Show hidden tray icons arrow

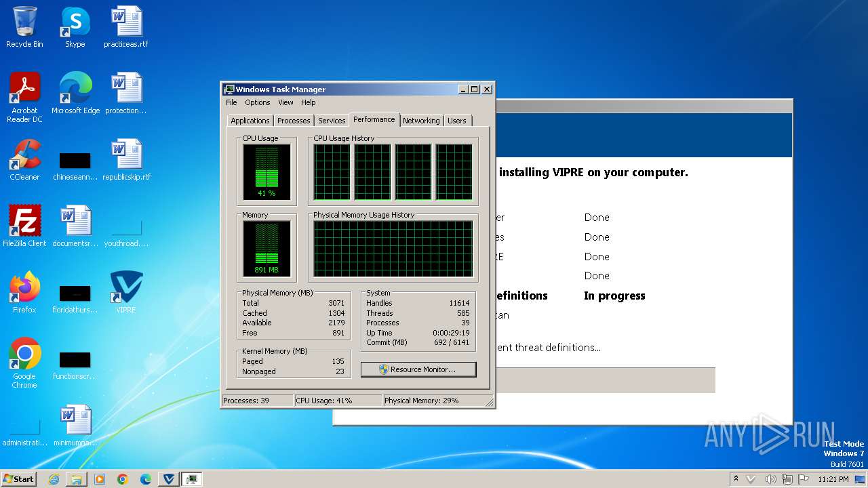pos(736,479)
